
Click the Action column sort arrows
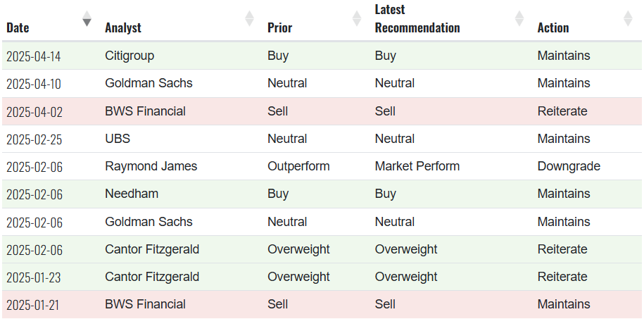(628, 18)
